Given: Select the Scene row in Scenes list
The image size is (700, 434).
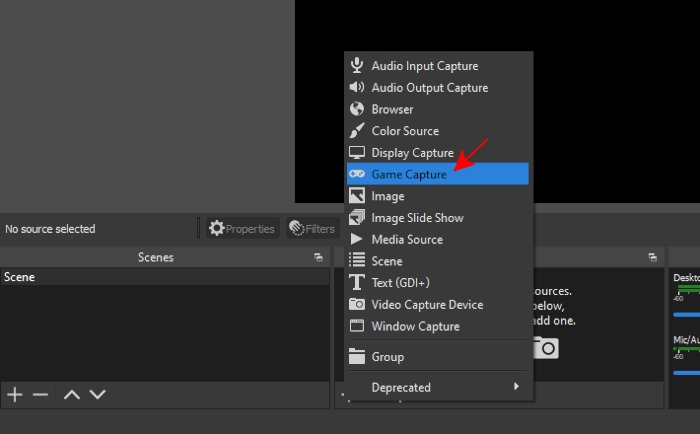Looking at the screenshot, I should click(165, 277).
